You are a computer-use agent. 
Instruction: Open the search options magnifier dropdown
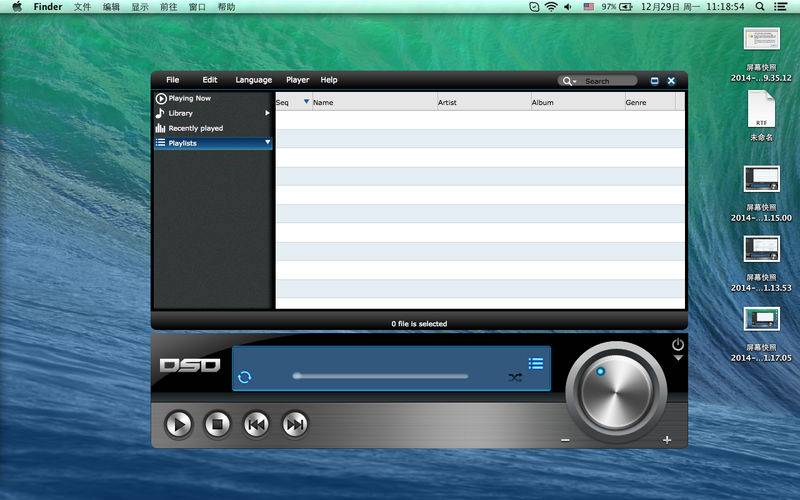click(568, 81)
